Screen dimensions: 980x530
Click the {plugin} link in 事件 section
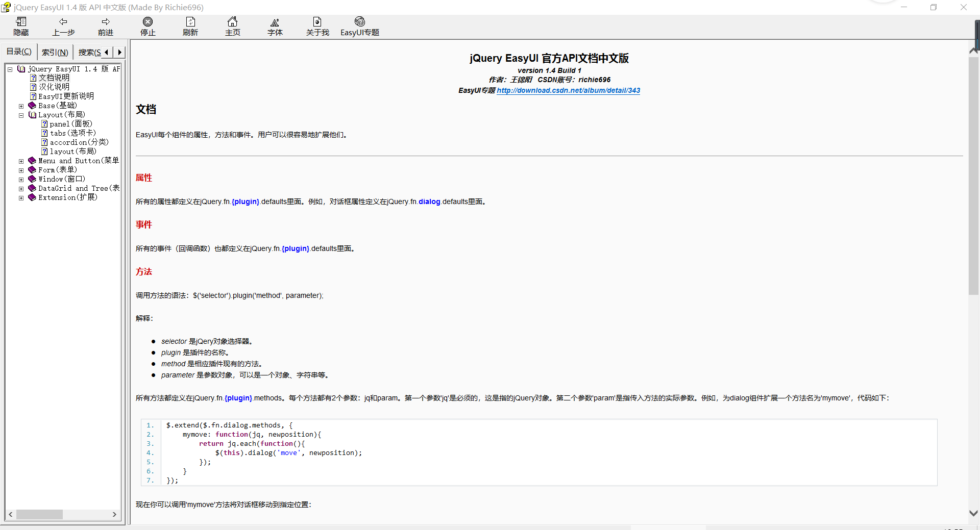(296, 248)
